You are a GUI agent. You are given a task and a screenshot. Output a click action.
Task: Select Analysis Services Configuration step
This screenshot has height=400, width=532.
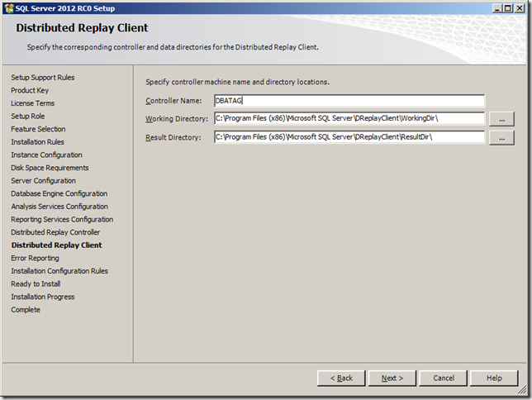point(59,207)
